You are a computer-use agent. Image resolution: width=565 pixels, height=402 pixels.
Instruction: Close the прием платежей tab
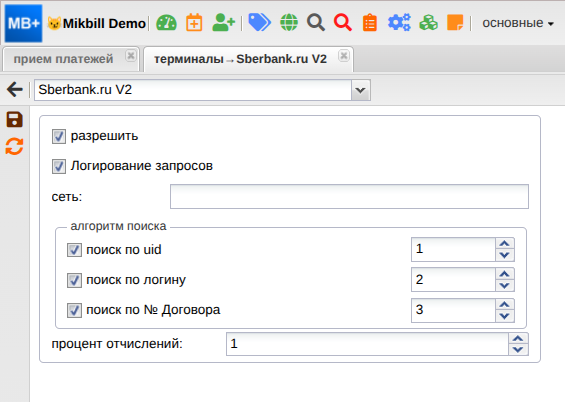pos(131,56)
